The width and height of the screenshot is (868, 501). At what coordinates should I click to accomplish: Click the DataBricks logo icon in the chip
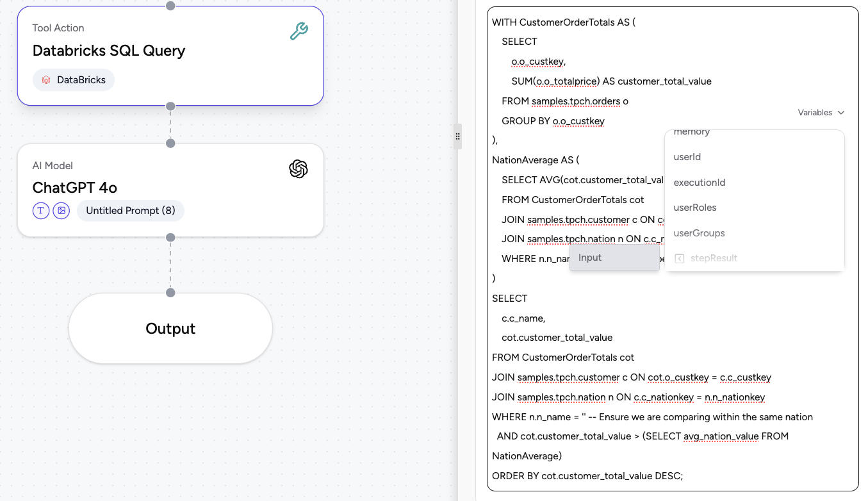click(x=46, y=80)
